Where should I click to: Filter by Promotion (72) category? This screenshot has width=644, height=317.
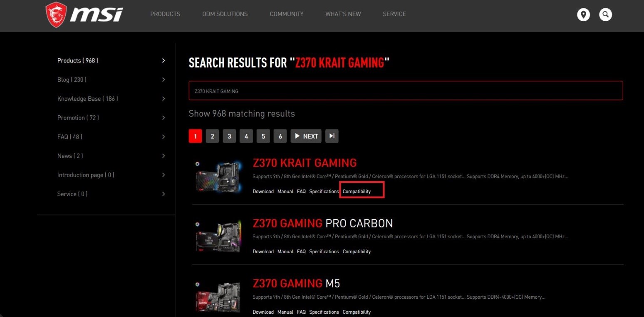pos(78,118)
